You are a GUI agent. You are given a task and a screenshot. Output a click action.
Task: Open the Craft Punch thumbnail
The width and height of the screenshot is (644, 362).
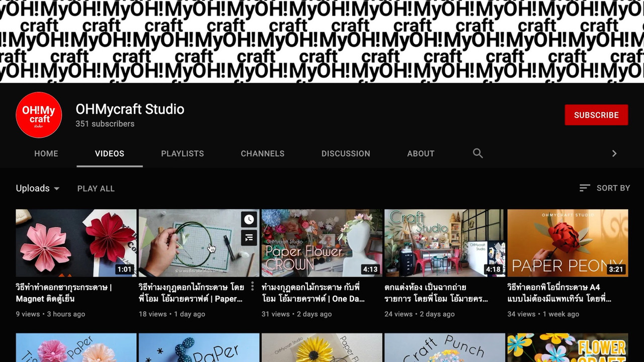[x=445, y=347]
